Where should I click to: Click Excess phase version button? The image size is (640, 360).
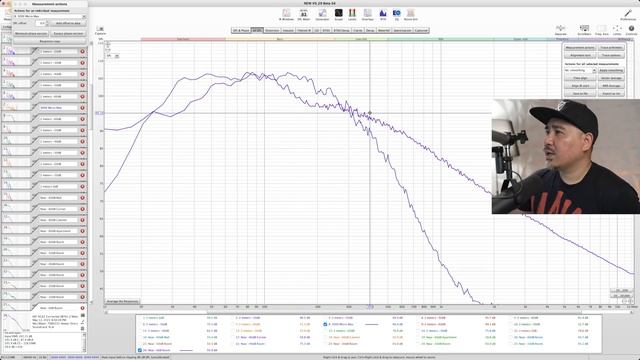68,33
